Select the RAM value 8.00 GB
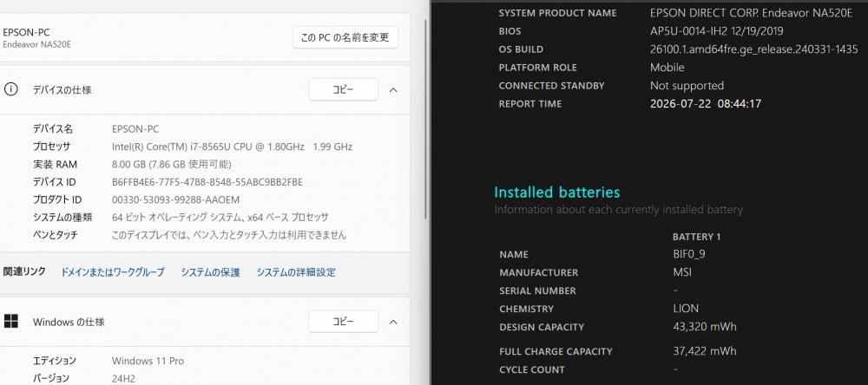 click(172, 164)
